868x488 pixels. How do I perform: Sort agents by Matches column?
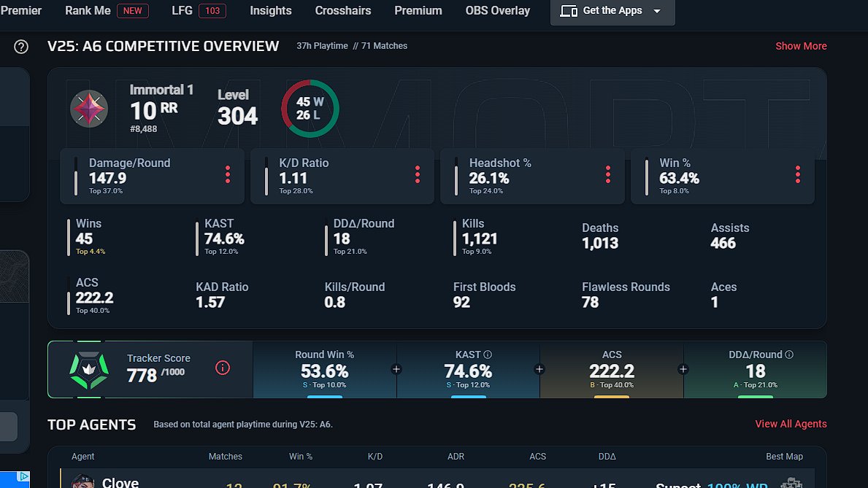(226, 457)
